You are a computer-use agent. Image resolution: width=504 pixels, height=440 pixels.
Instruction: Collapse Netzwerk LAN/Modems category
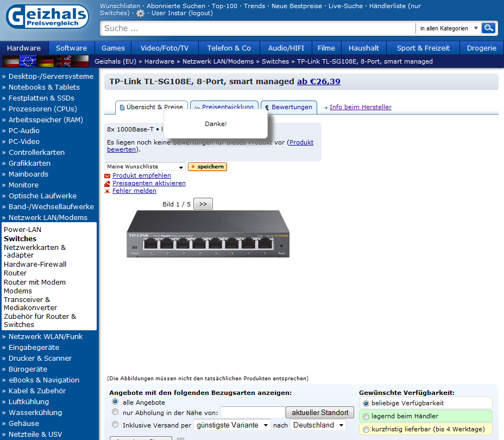point(48,218)
